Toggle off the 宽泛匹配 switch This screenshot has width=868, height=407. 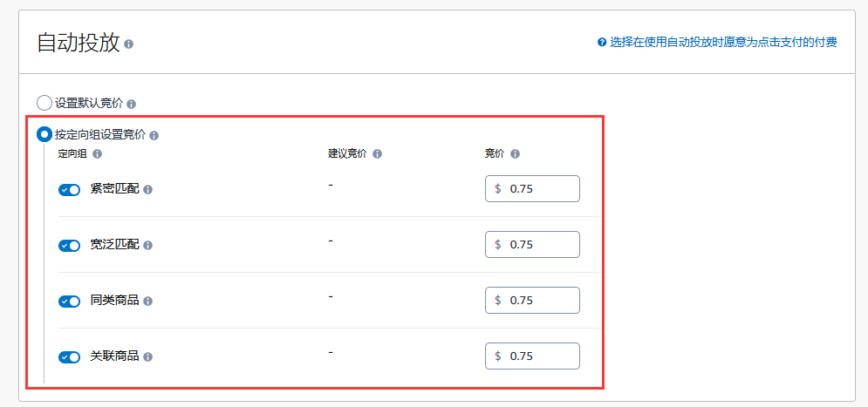(x=69, y=246)
